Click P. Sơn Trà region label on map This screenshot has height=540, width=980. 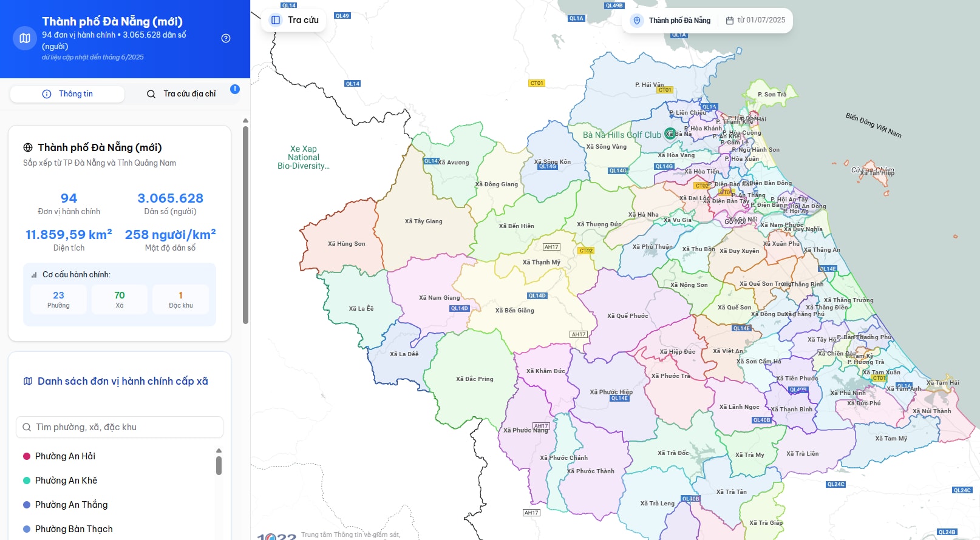pyautogui.click(x=772, y=95)
